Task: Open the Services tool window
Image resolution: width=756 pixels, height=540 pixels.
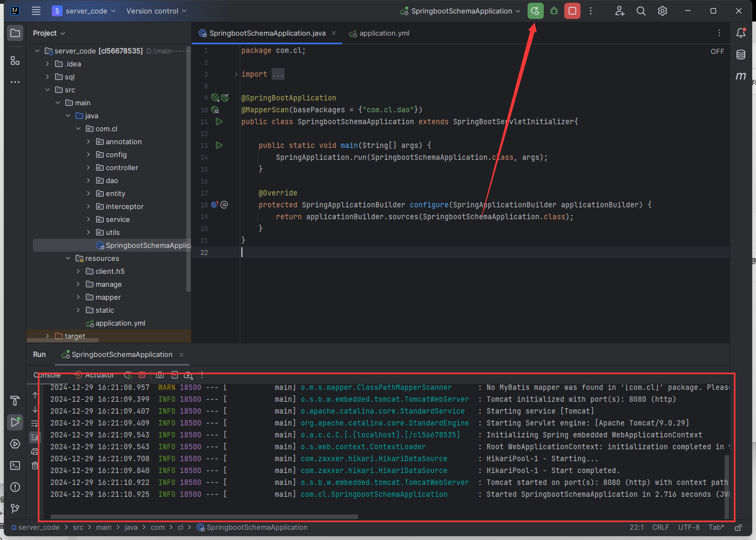Action: [15, 444]
